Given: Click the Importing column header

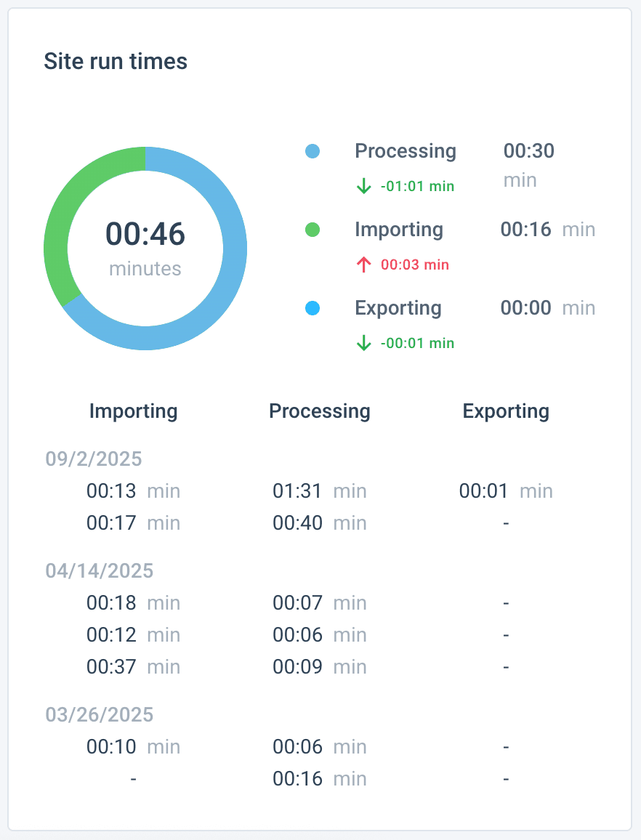Looking at the screenshot, I should pyautogui.click(x=134, y=411).
